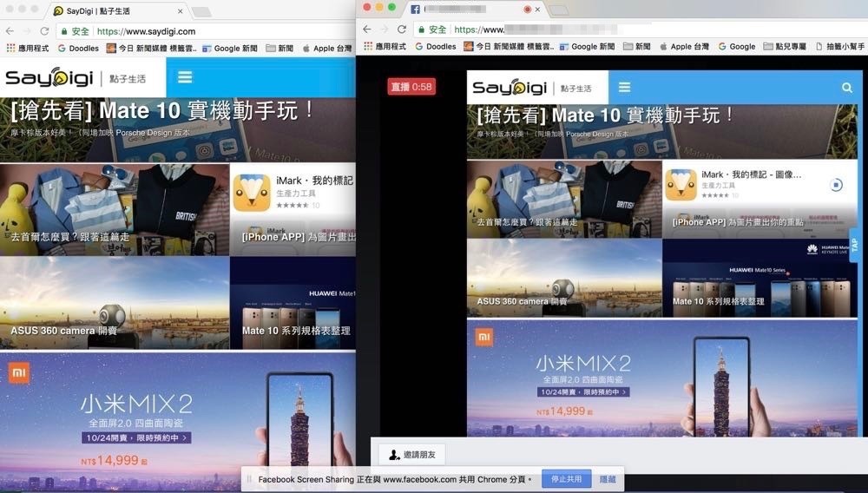The height and width of the screenshot is (493, 868).
Task: Open hamburger menu on left SayDigi page
Action: point(184,77)
